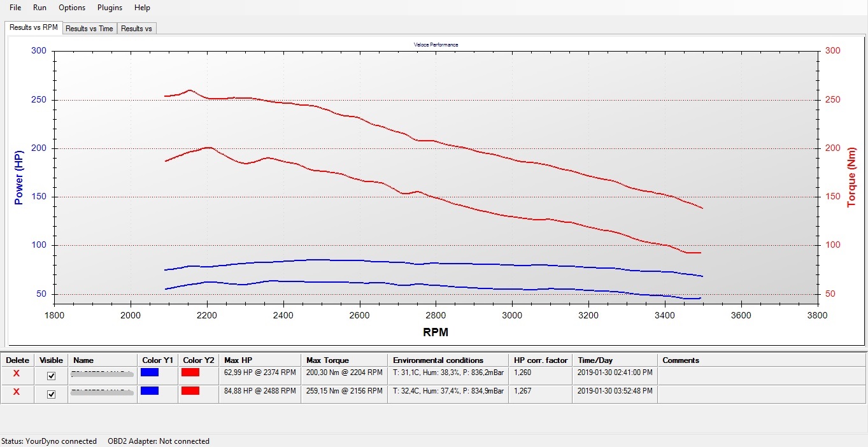Screen dimensions: 868x447
Task: Open the Options menu
Action: tap(72, 8)
